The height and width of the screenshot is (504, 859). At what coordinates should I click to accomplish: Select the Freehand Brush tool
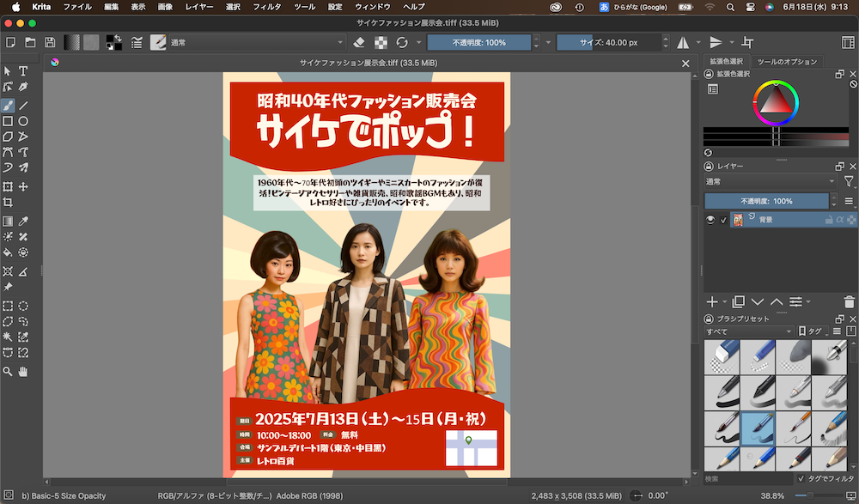[8, 106]
